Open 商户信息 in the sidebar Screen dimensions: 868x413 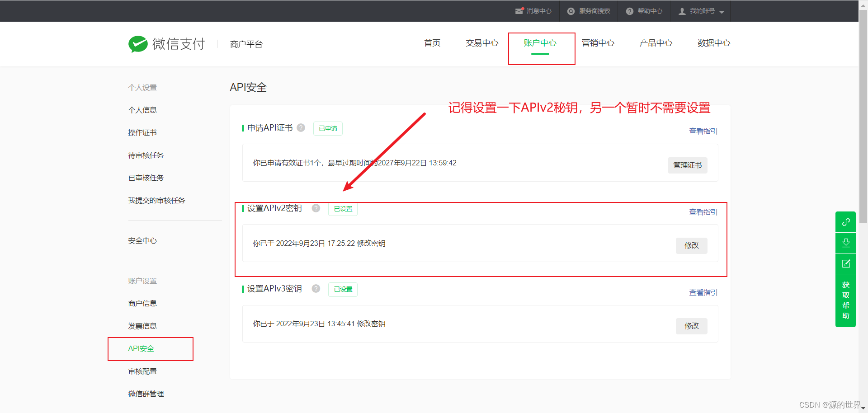click(x=142, y=303)
